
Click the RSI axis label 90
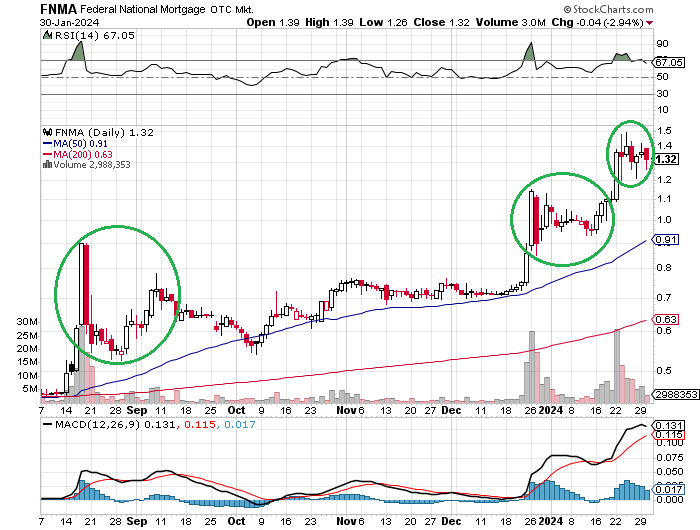click(x=662, y=44)
